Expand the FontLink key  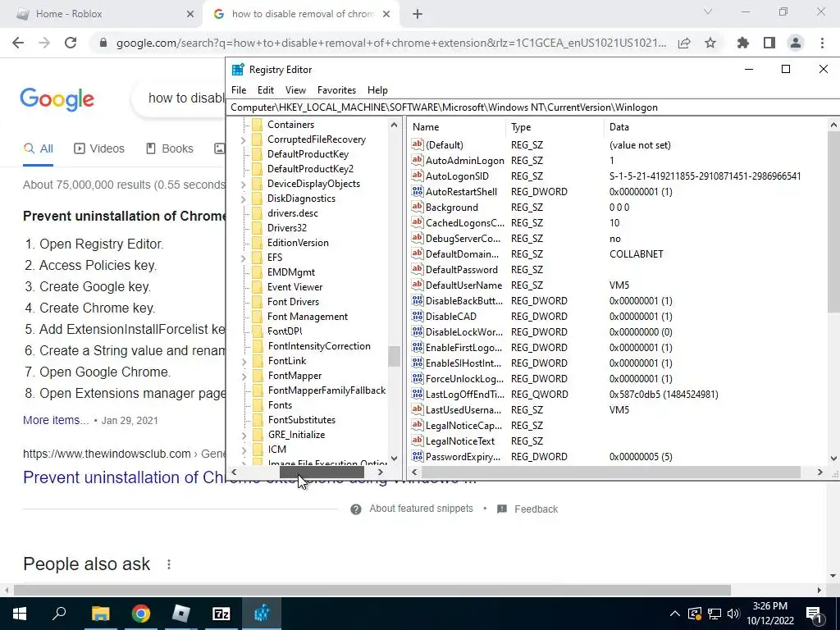point(244,361)
